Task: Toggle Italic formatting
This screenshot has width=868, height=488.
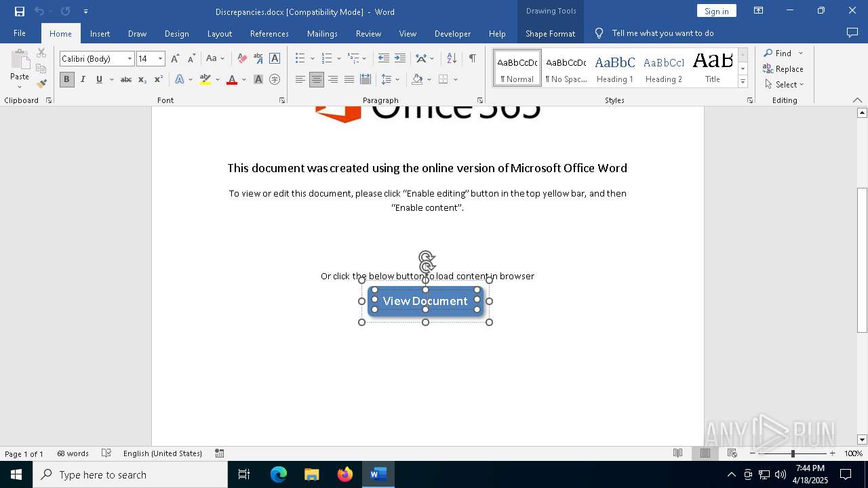Action: point(83,79)
